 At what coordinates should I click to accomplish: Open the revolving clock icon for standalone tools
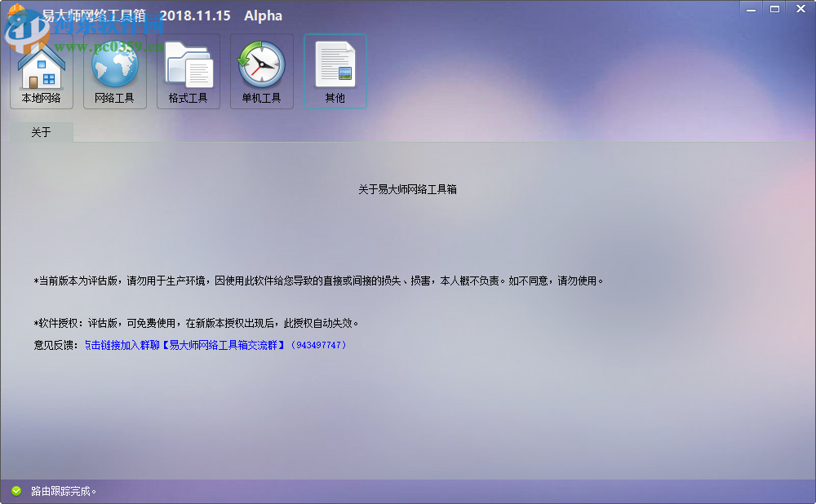(x=261, y=65)
